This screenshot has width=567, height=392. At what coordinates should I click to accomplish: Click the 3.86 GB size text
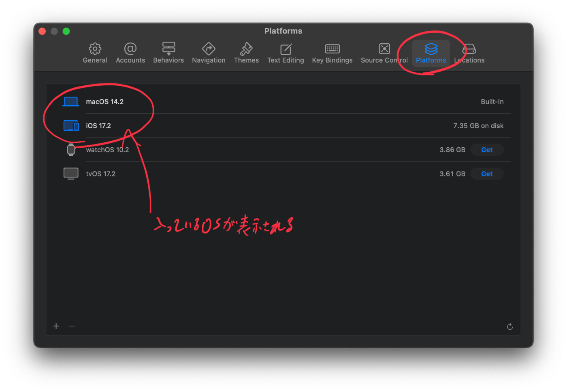tap(452, 150)
